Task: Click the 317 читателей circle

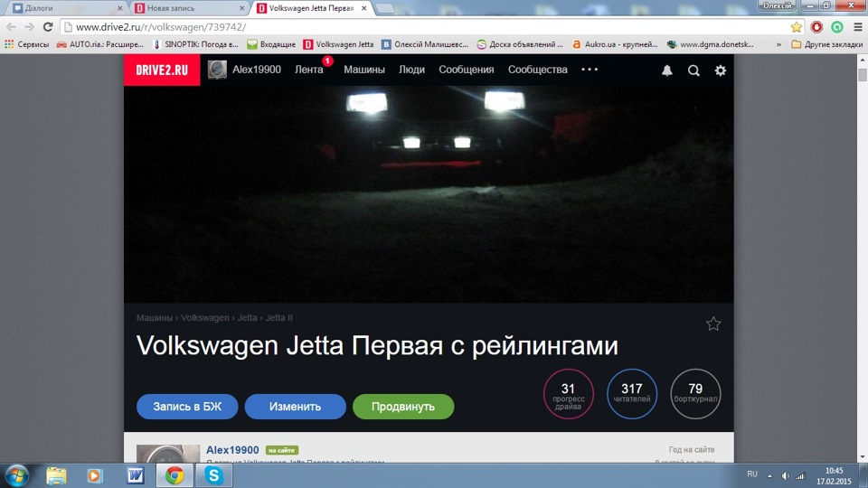Action: pos(632,394)
